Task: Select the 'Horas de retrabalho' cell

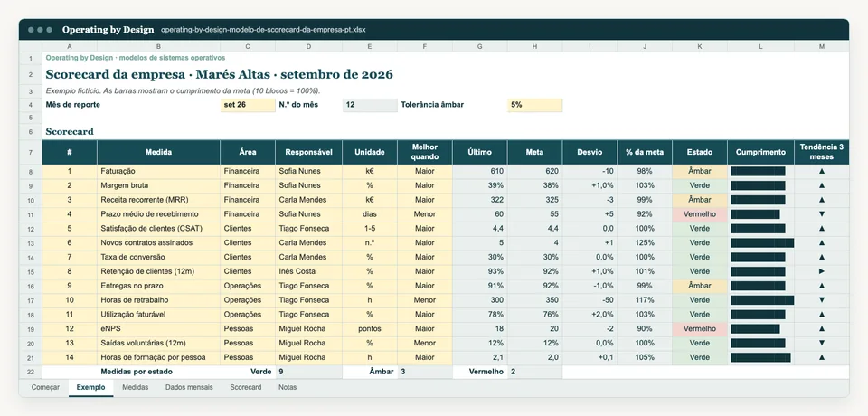Action: [x=158, y=300]
